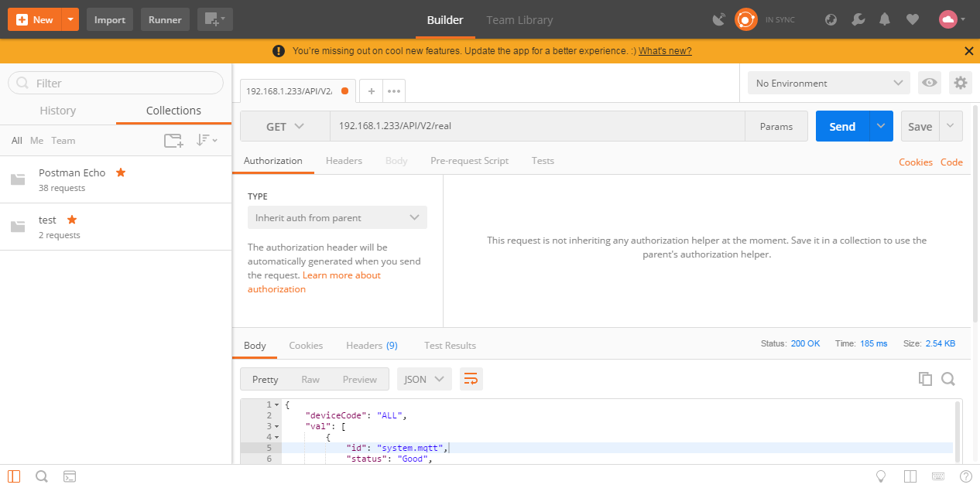Select the Raw view
Image resolution: width=980 pixels, height=488 pixels.
[x=310, y=379]
